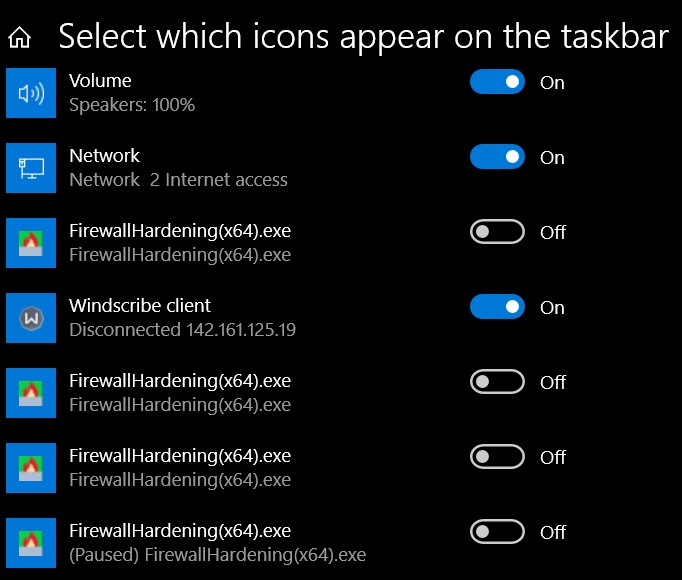Click the paused FirewallHardening entry's icon
The height and width of the screenshot is (580, 682).
pos(31,543)
